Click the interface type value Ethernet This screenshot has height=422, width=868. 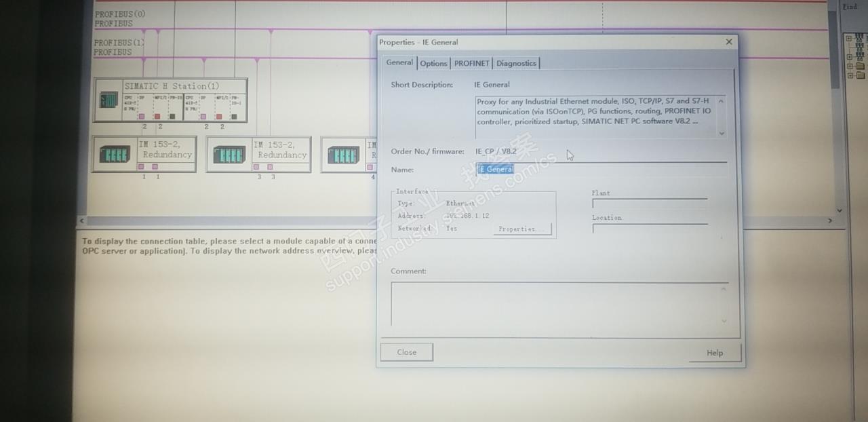tap(461, 204)
